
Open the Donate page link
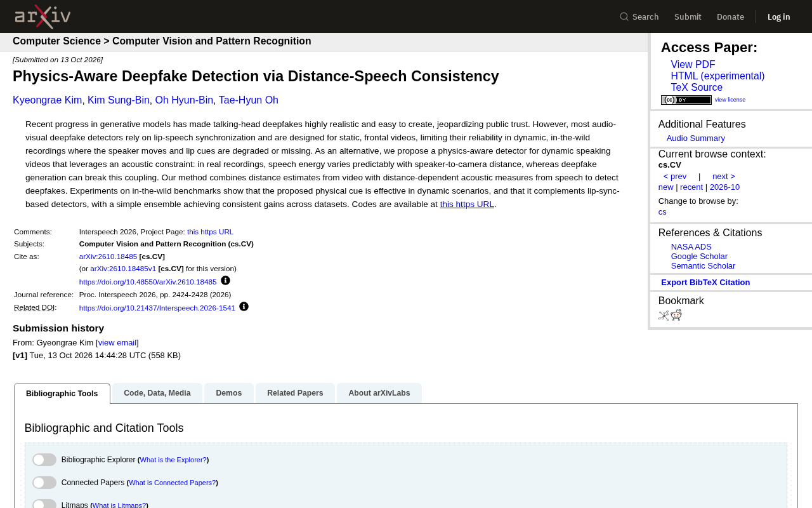[730, 17]
